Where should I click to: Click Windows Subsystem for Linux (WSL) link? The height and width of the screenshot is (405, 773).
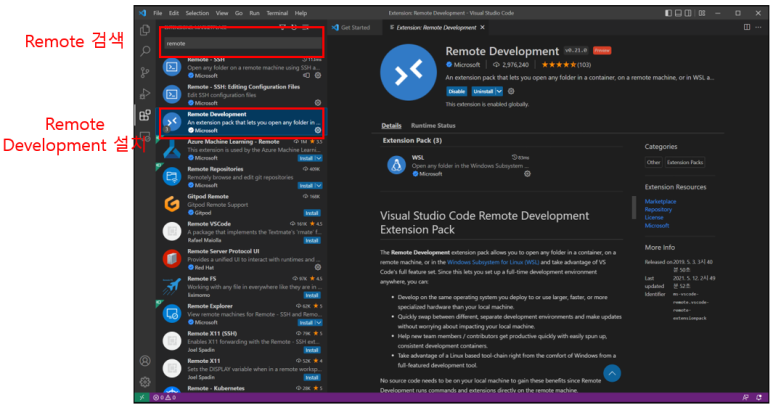pos(493,262)
